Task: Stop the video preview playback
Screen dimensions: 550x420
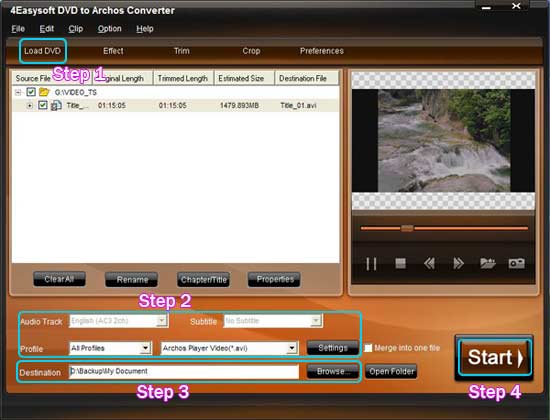Action: [401, 263]
